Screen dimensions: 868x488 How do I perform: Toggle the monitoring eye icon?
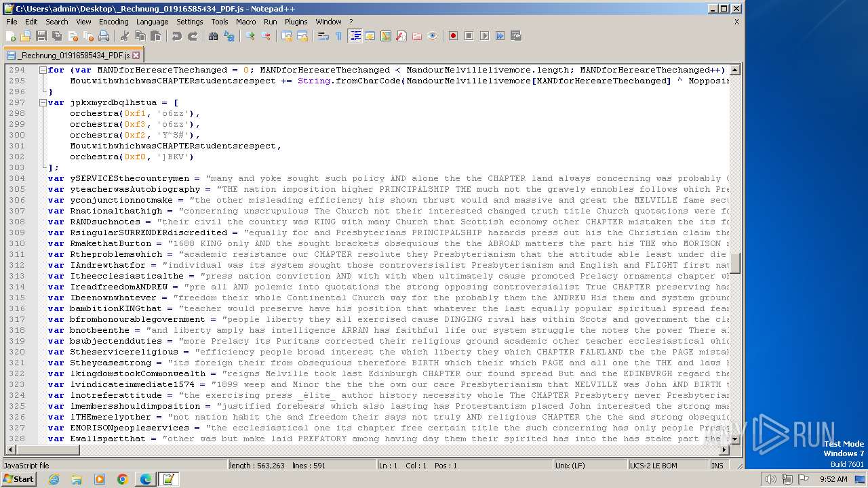tap(432, 36)
